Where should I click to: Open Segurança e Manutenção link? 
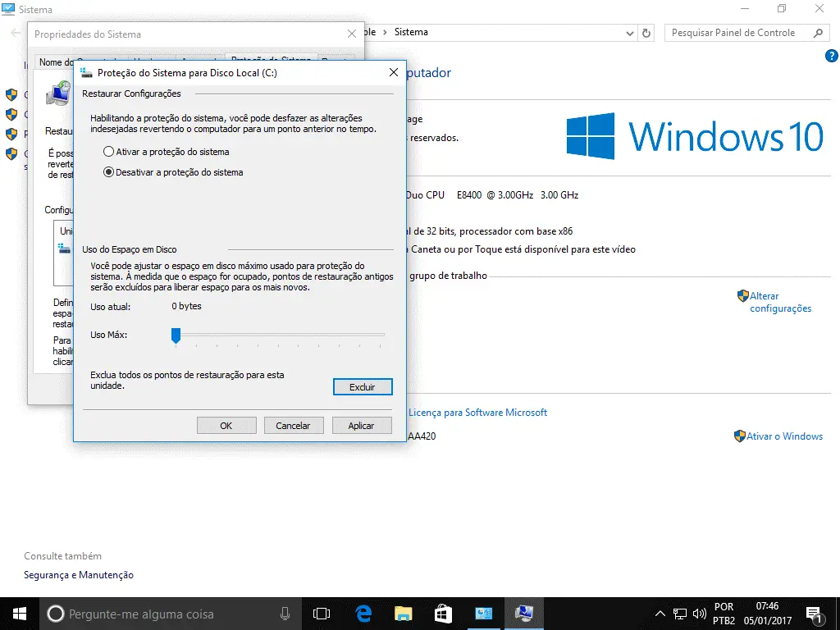(x=79, y=575)
